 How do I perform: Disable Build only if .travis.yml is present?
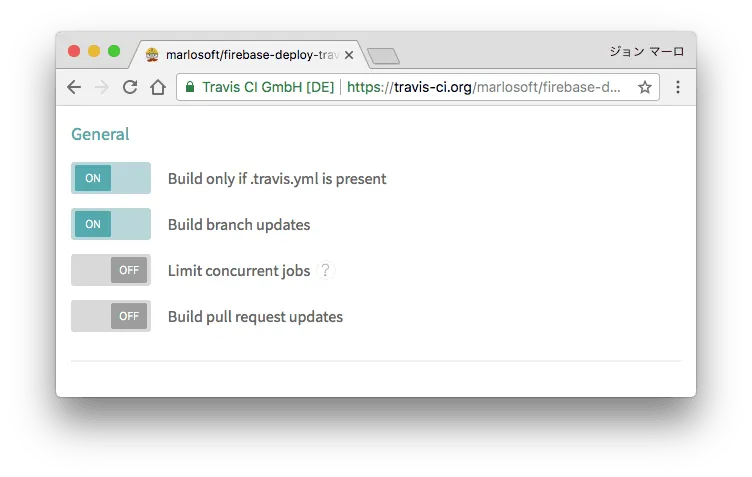click(110, 178)
